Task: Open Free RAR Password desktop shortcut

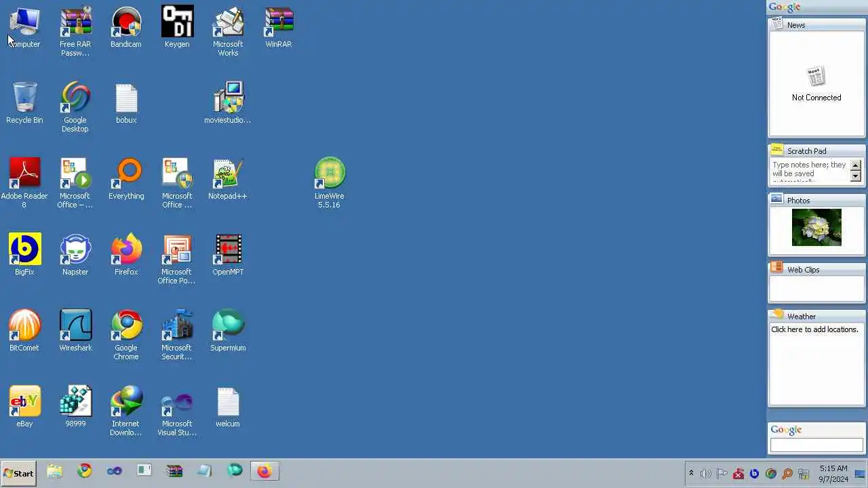Action: pos(75,31)
